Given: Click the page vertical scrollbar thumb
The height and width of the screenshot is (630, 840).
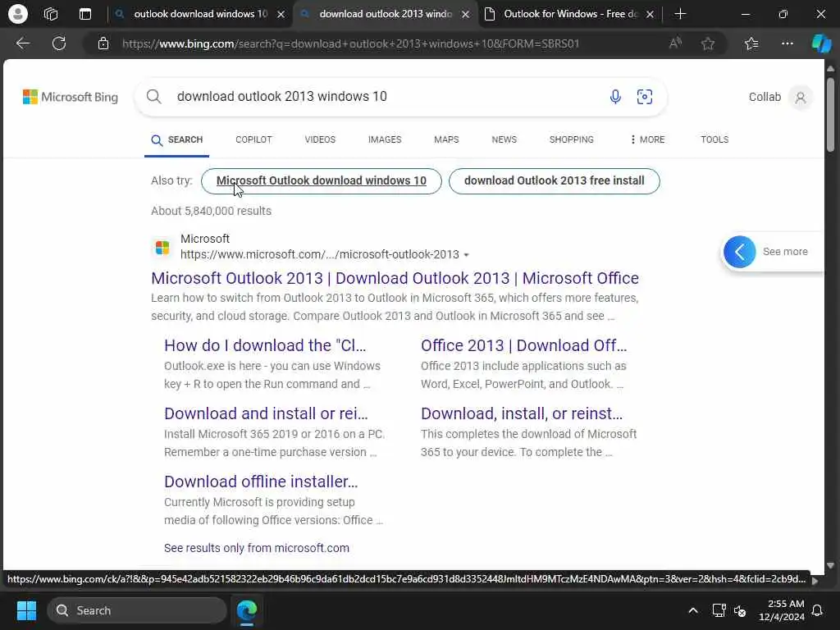Looking at the screenshot, I should click(x=830, y=115).
